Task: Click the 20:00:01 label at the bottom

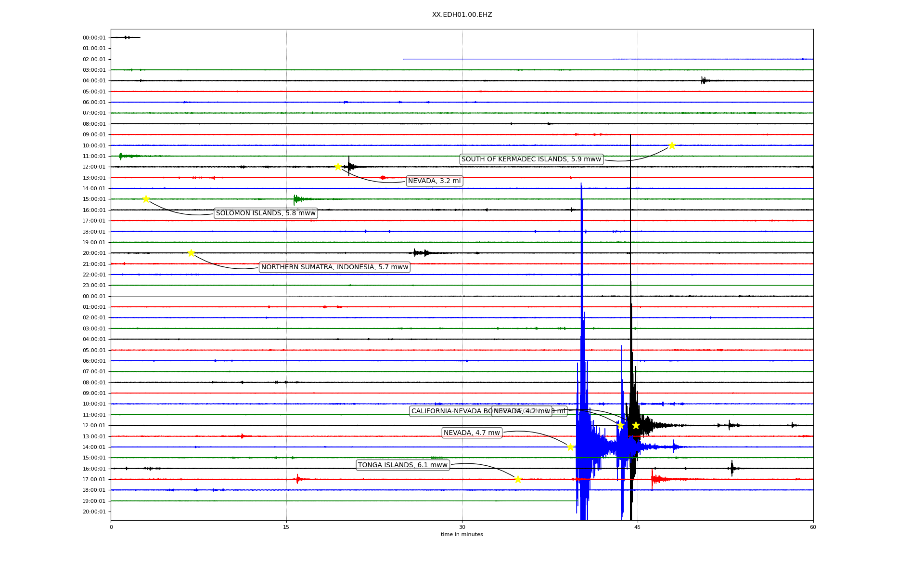Action: pos(94,512)
